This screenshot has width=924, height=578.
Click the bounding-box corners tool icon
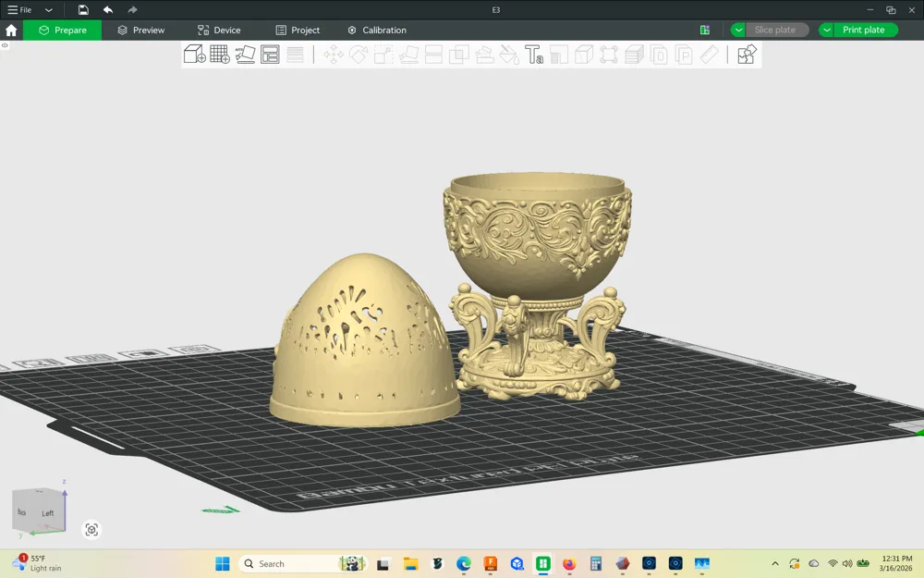(x=609, y=55)
